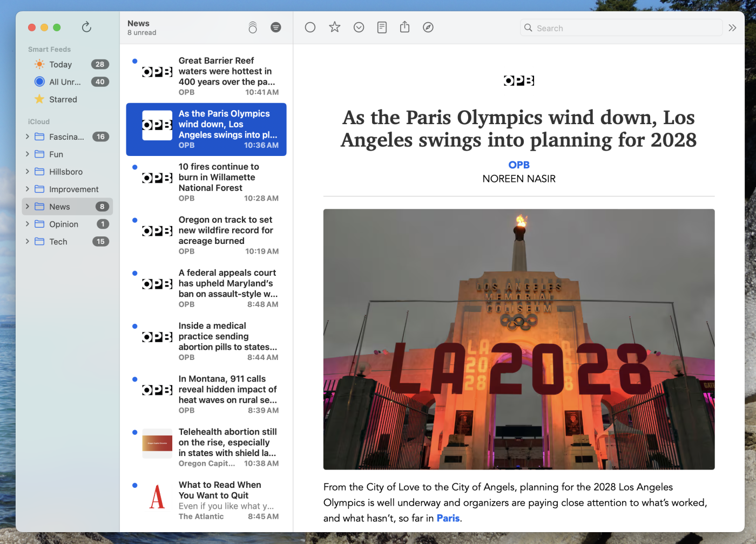Expand the Fascina... folder
Screen dimensions: 756x544
click(28, 137)
